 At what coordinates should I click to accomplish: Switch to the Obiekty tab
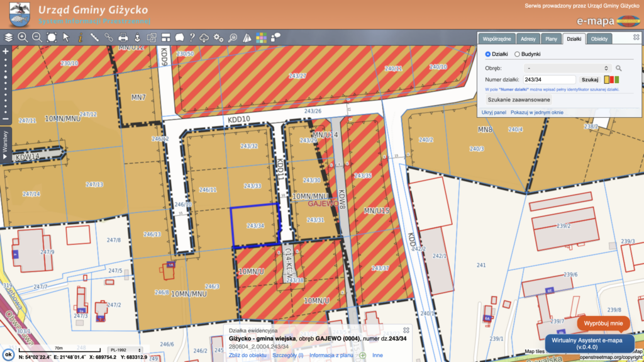[599, 38]
